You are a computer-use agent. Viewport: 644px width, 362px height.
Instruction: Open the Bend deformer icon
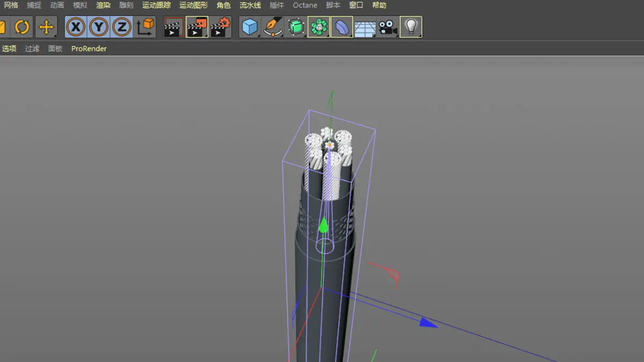342,27
